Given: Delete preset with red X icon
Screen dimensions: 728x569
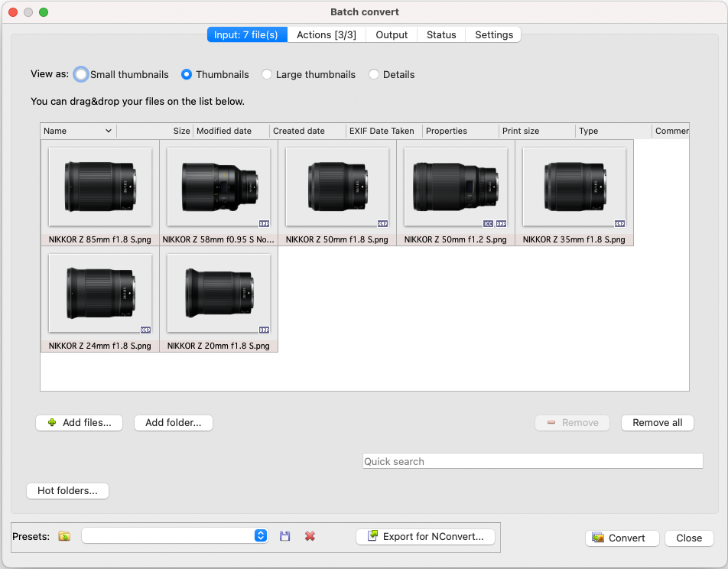Looking at the screenshot, I should coord(310,536).
